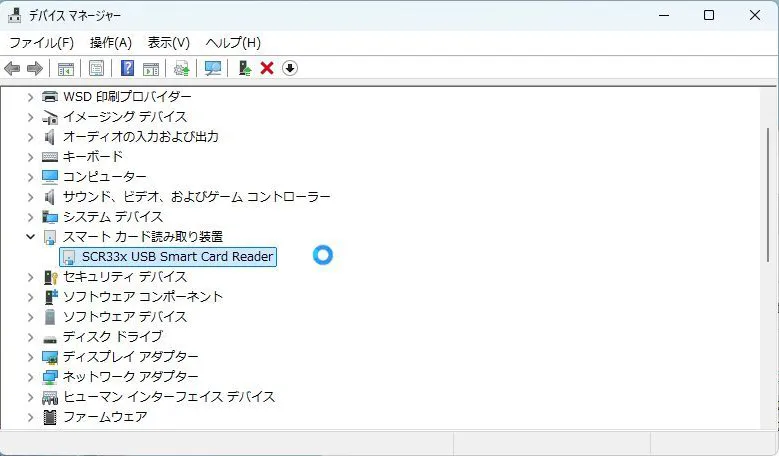Click the black down-arrow disable device icon
This screenshot has width=779, height=456.
[x=290, y=68]
